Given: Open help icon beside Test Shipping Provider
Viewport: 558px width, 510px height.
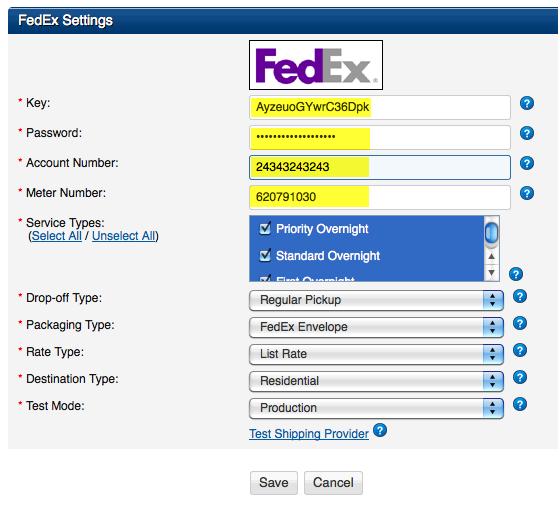Looking at the screenshot, I should click(380, 430).
